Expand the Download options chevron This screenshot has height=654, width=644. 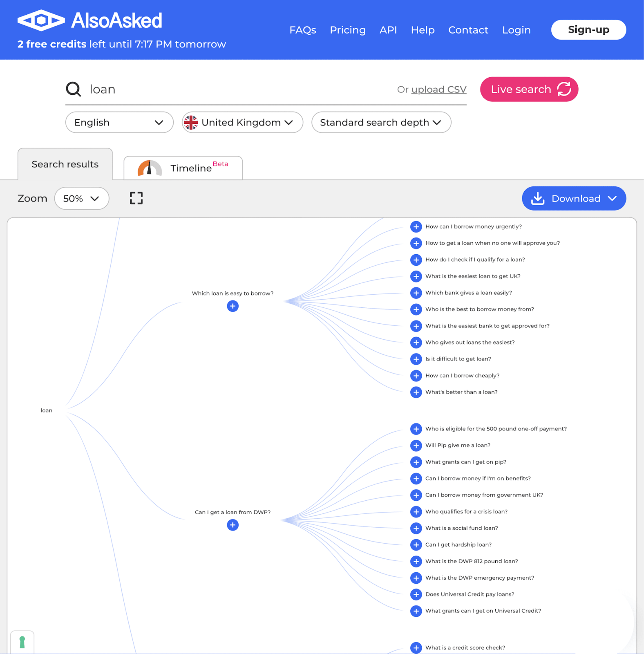[612, 198]
